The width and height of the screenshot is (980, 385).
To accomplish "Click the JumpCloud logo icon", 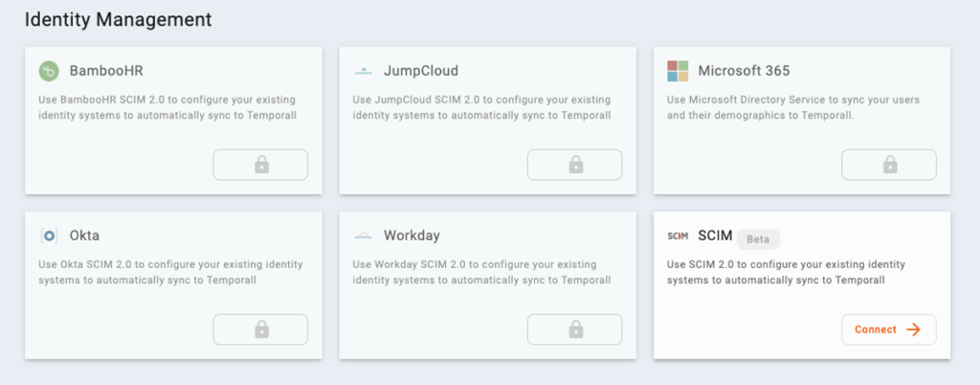I will click(363, 71).
